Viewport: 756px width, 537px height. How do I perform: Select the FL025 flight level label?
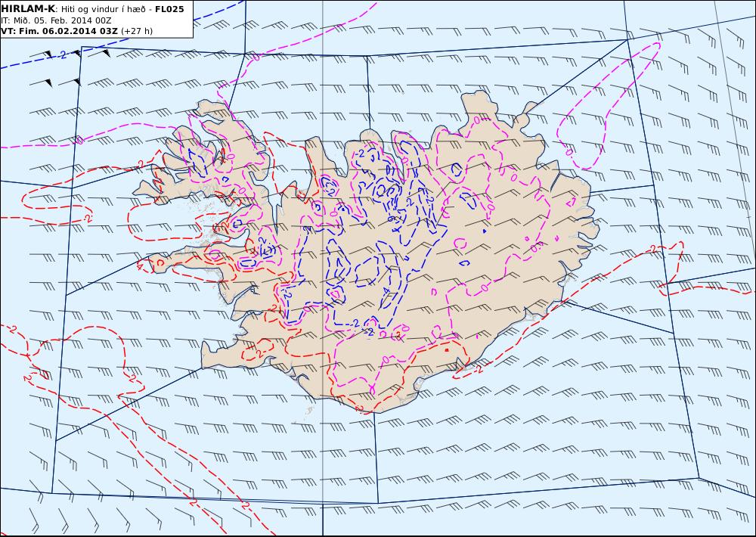pyautogui.click(x=169, y=9)
